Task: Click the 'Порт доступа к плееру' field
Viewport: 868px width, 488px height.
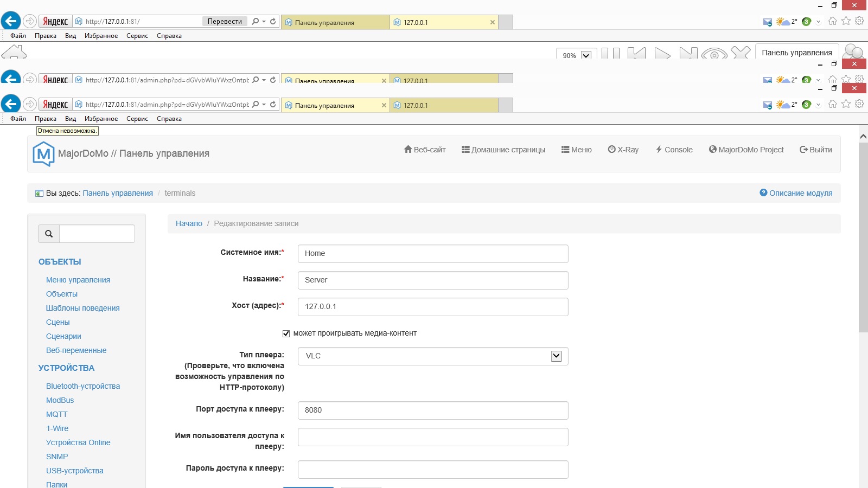Action: 432,410
